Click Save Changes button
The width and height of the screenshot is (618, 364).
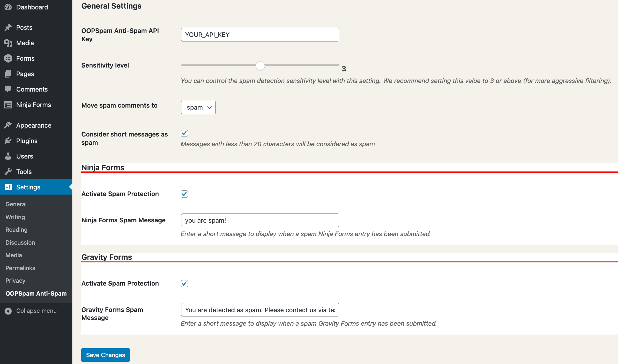click(105, 355)
